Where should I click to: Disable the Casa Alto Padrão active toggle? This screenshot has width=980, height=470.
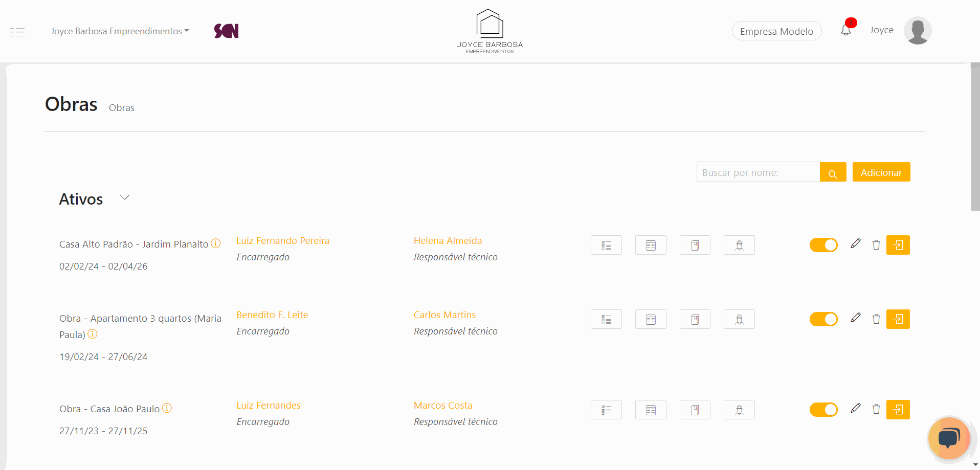point(823,245)
